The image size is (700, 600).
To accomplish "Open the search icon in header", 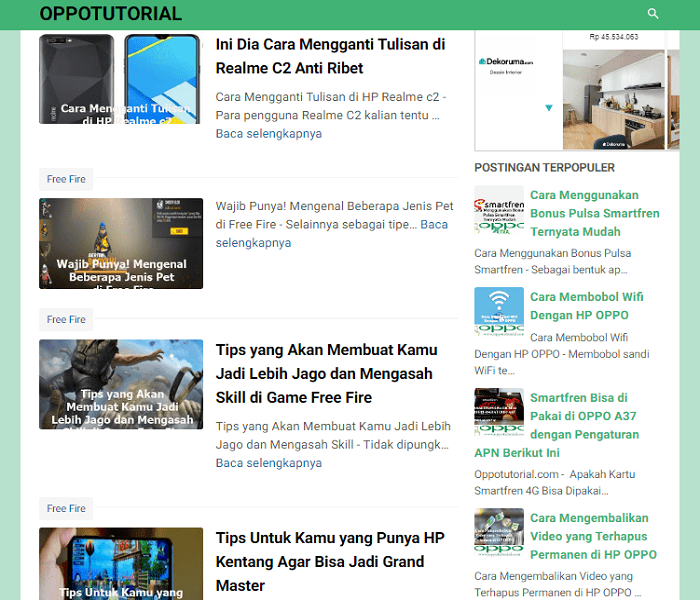I will click(653, 13).
